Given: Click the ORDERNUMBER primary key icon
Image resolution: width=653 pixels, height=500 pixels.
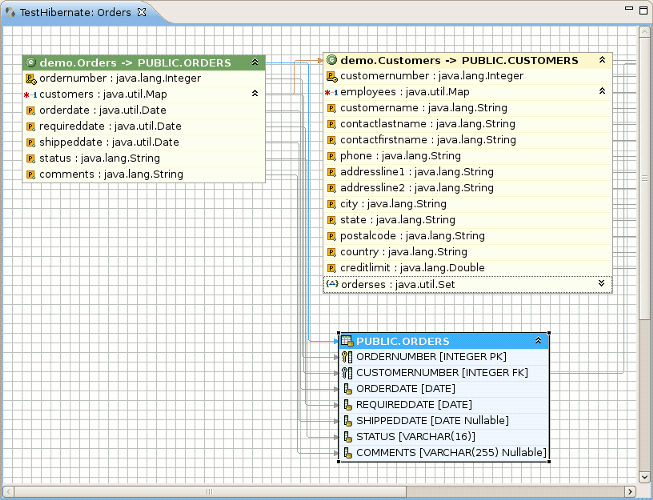Looking at the screenshot, I should (347, 357).
